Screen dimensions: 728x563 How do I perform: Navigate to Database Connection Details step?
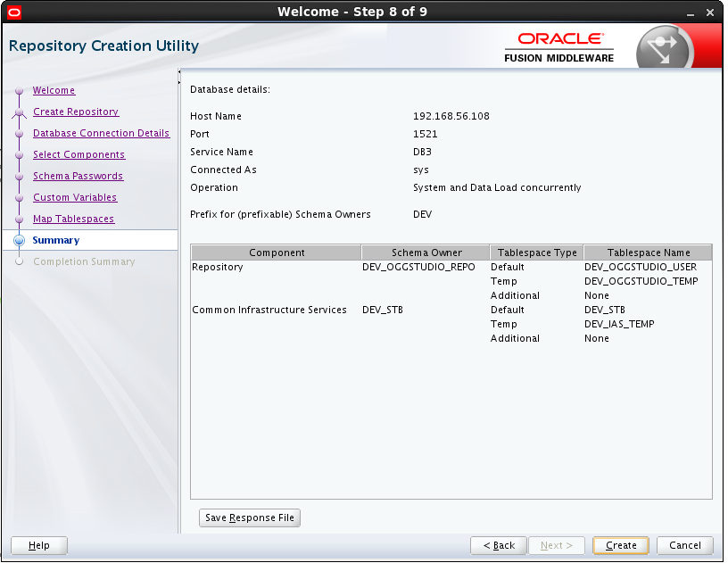coord(101,133)
